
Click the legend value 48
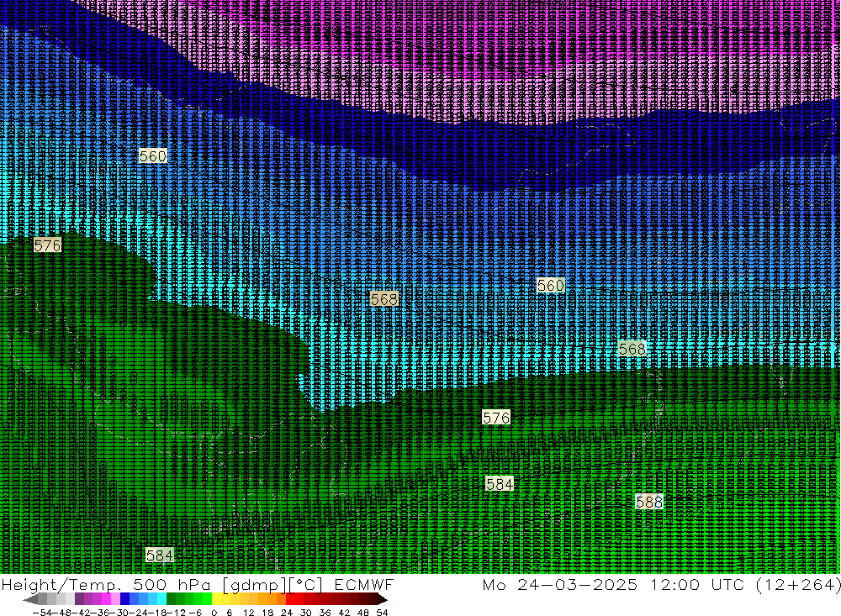(363, 613)
